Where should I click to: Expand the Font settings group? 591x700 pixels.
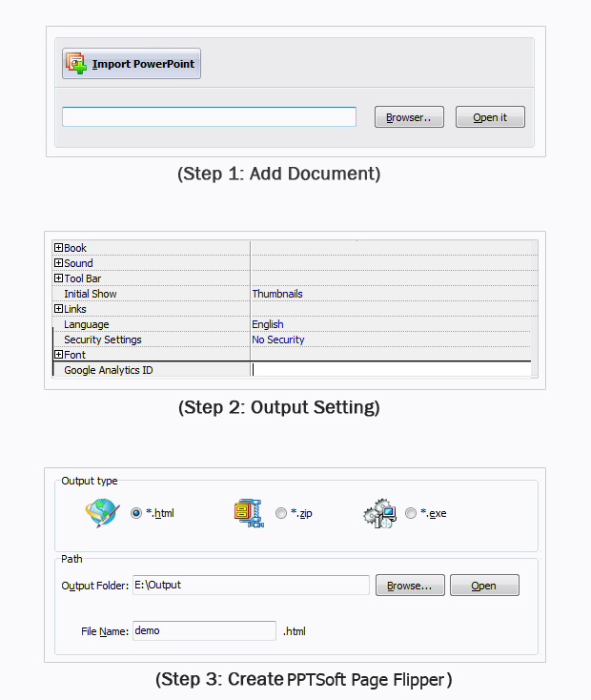point(58,355)
